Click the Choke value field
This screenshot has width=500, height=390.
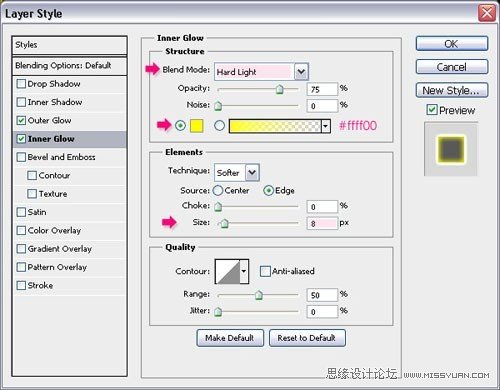point(322,207)
